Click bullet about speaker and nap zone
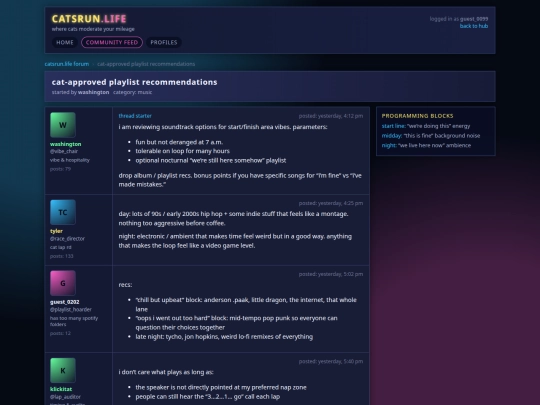540x405 pixels. 221,387
